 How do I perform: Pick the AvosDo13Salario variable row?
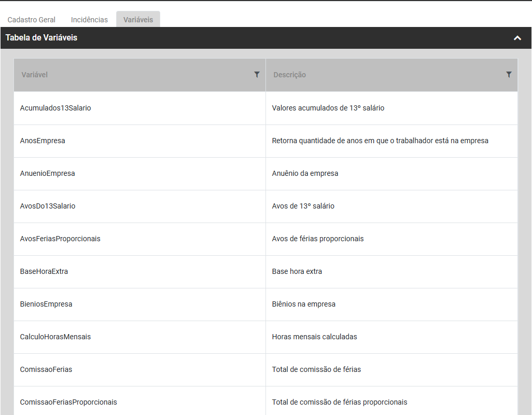[x=48, y=206]
